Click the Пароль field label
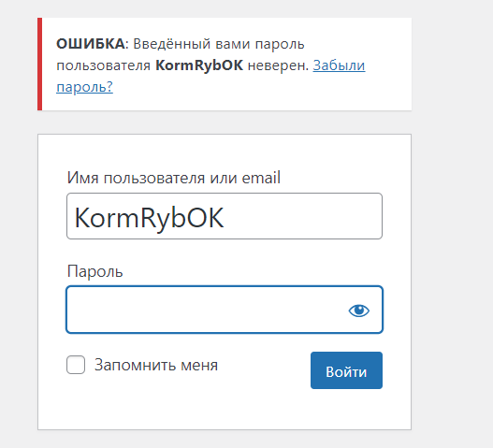This screenshot has height=448, width=493. tap(95, 271)
